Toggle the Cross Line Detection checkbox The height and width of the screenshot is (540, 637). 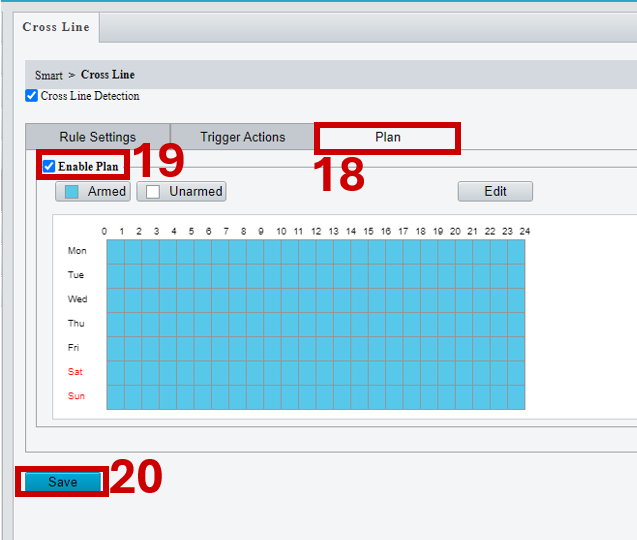pyautogui.click(x=32, y=96)
